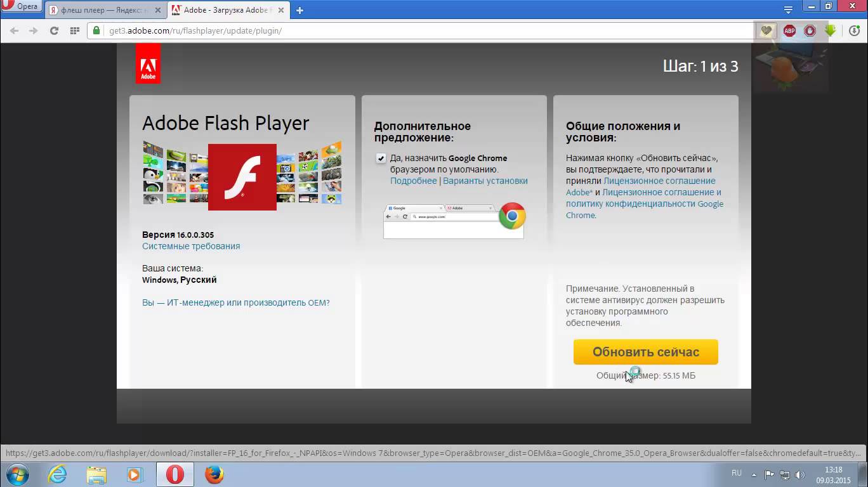Click the green padlock security icon
The image size is (868, 487).
tap(97, 30)
